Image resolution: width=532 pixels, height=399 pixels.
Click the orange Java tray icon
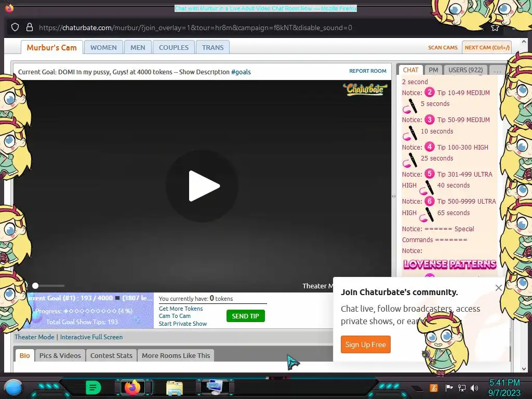pos(433,388)
